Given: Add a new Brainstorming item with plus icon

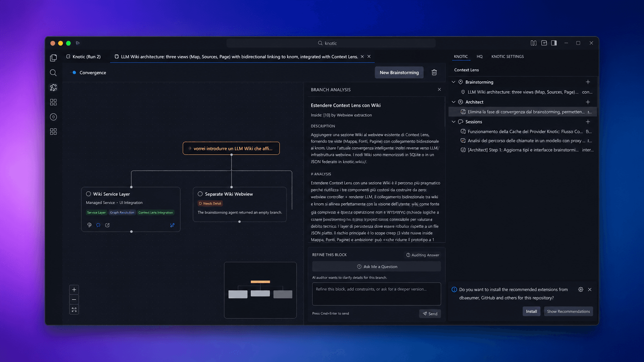Looking at the screenshot, I should coord(588,82).
